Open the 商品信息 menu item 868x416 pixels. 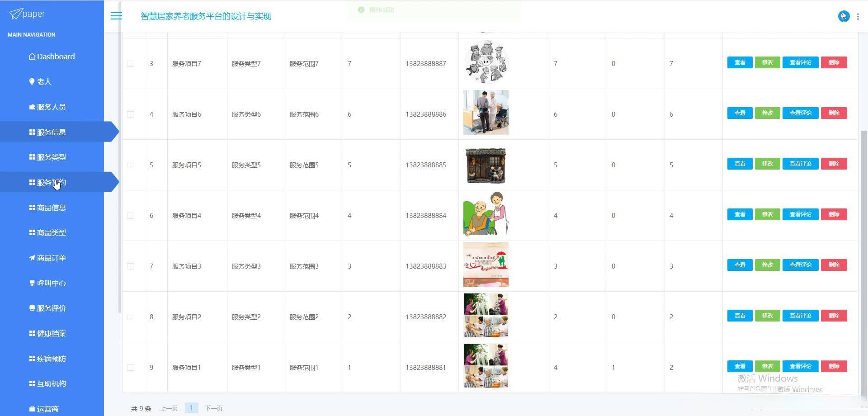[52, 208]
